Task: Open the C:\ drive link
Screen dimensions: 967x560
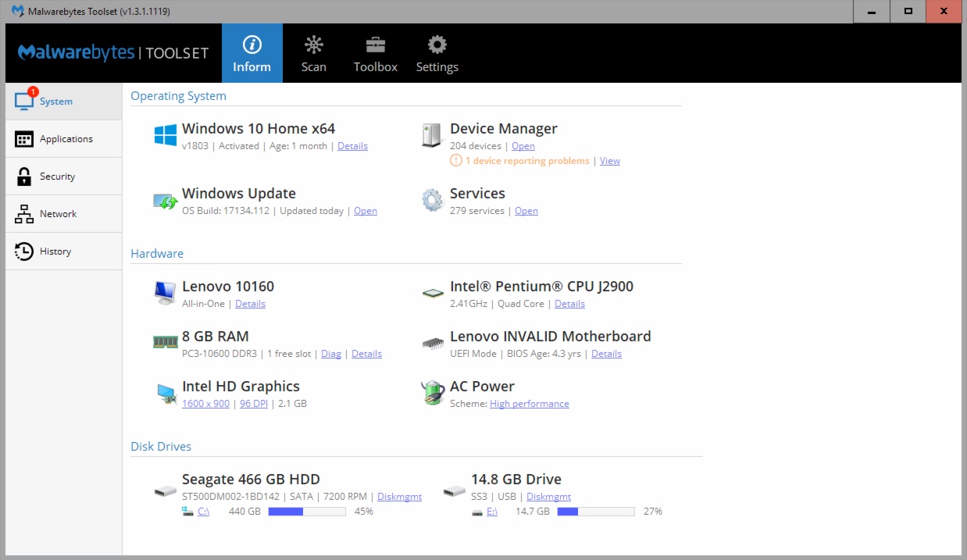Action: (x=203, y=512)
